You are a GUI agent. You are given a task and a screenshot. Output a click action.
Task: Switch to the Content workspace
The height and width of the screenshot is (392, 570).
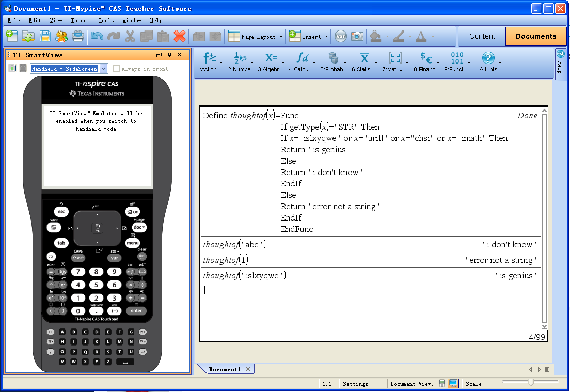[x=482, y=36]
